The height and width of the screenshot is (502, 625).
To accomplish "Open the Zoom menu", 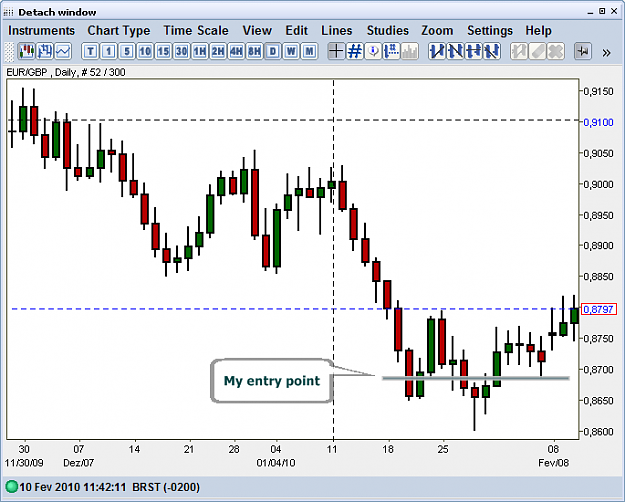I will pos(437,31).
